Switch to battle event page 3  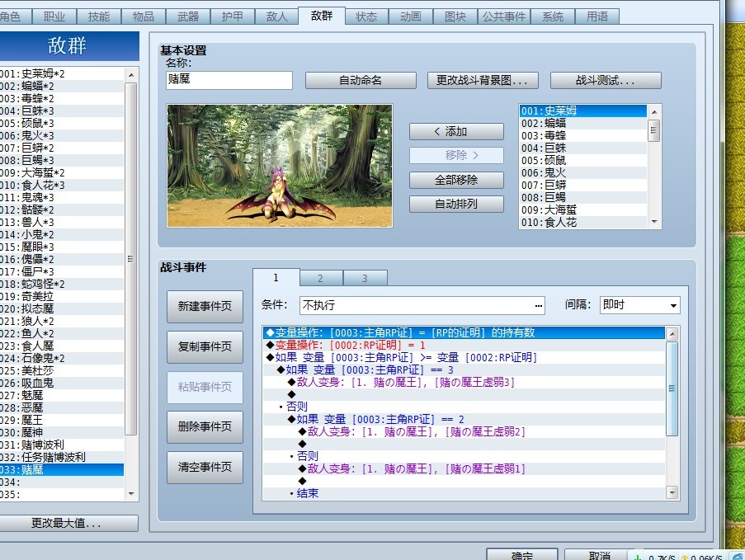365,278
